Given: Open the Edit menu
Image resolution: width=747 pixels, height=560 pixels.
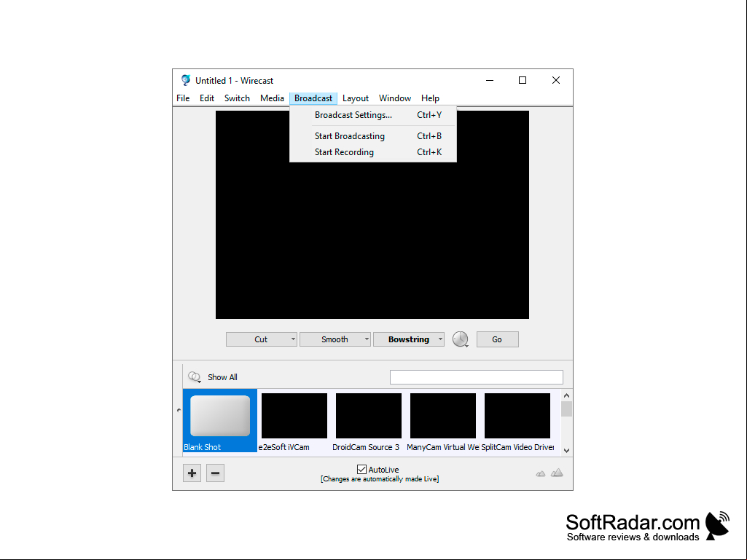Looking at the screenshot, I should [207, 98].
